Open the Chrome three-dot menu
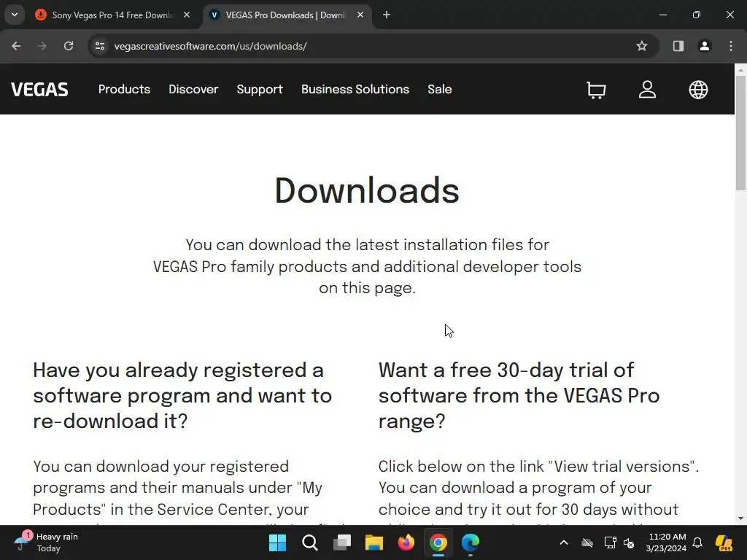 tap(731, 46)
